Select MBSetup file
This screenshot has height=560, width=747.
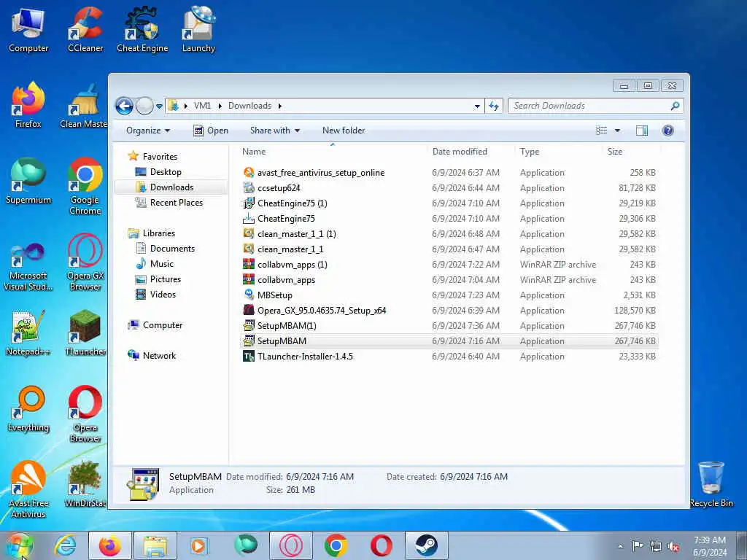[449, 295]
